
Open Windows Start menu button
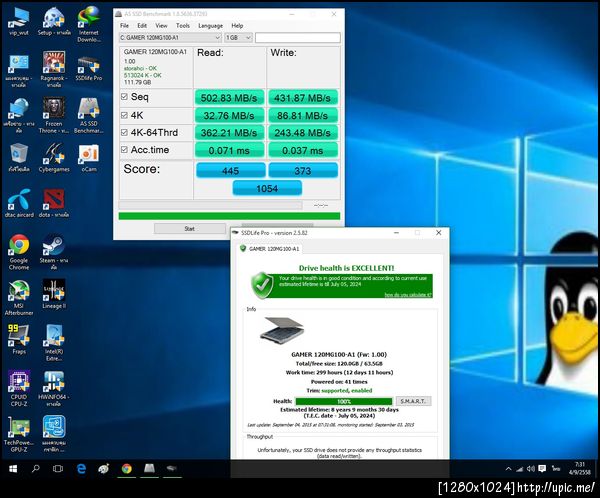13,469
